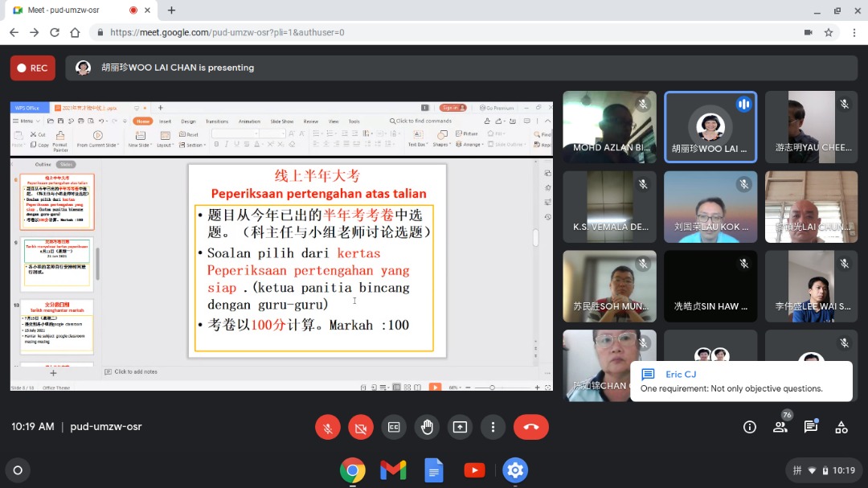Select 胡丽珍 WOO LAI presenter video tile
This screenshot has width=868, height=488.
[710, 127]
